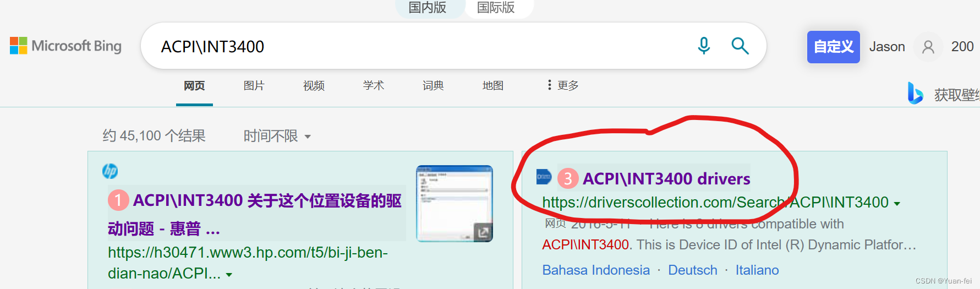Switch to the 国际版 search version
Viewport: 980px width, 289px height.
[x=496, y=8]
